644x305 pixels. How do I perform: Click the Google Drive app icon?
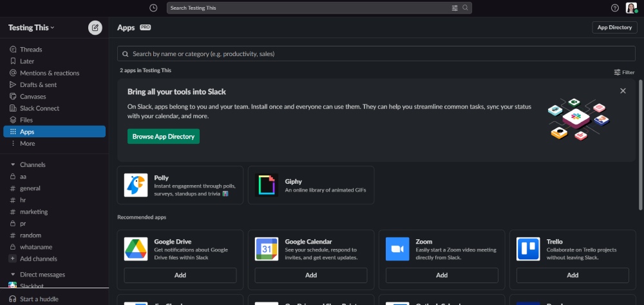136,249
